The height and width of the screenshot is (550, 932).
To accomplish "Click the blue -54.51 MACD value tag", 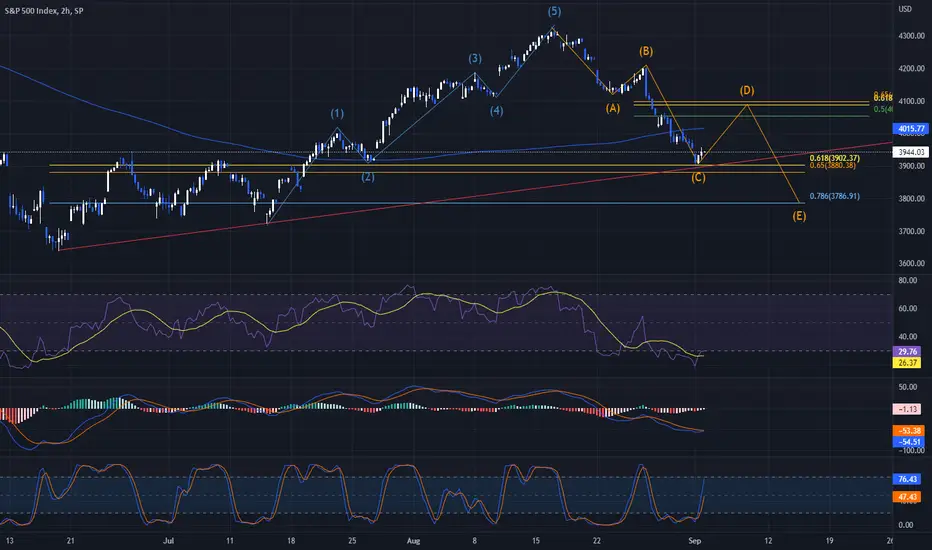I will [908, 442].
